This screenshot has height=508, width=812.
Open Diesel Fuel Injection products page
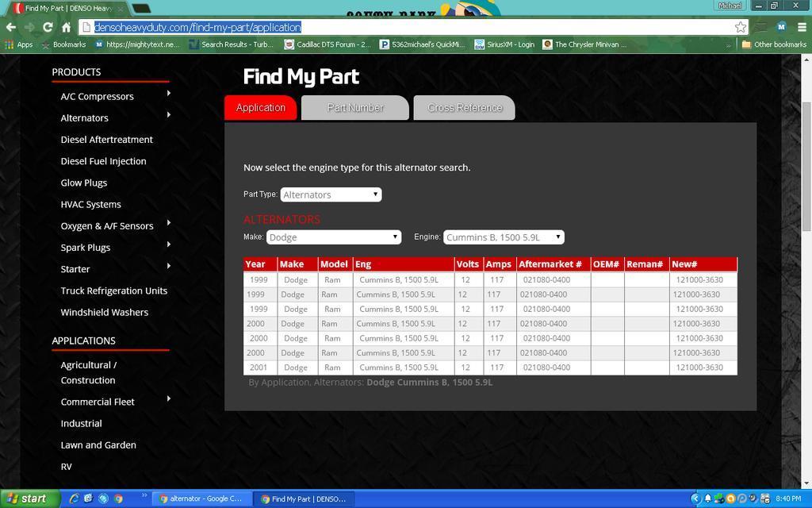click(104, 161)
